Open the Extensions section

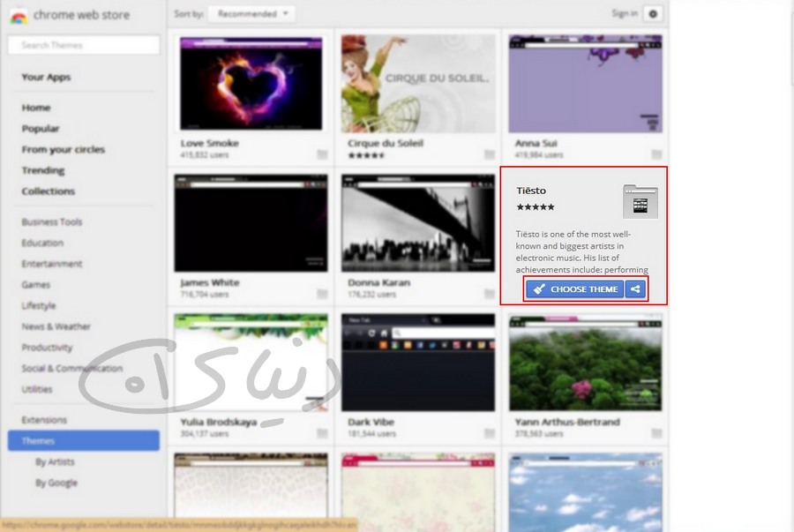(44, 420)
